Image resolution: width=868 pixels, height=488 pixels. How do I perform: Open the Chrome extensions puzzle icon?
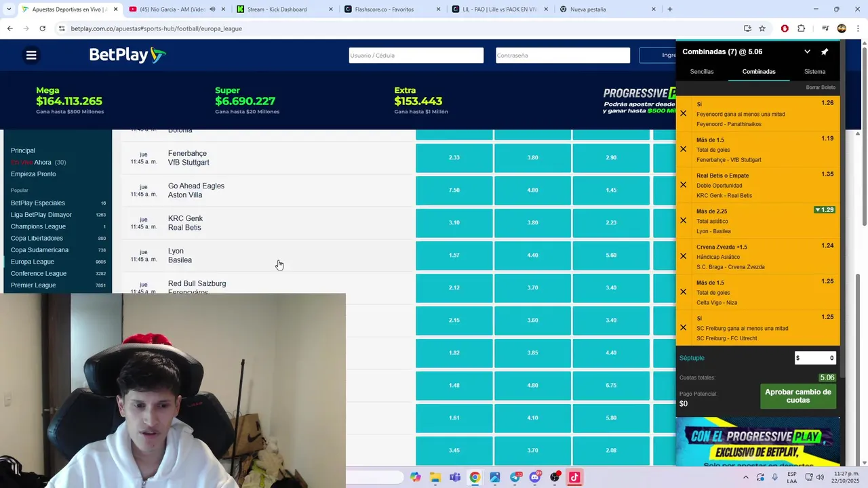802,28
